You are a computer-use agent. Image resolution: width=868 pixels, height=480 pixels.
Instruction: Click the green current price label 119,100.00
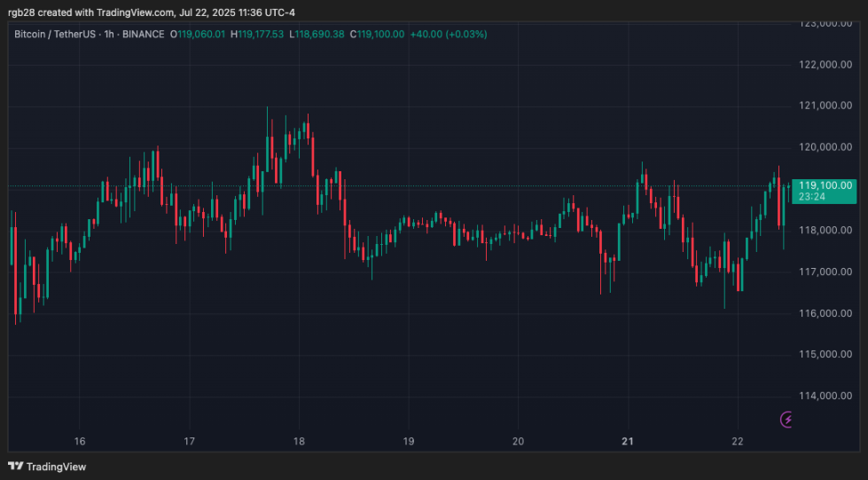(825, 185)
